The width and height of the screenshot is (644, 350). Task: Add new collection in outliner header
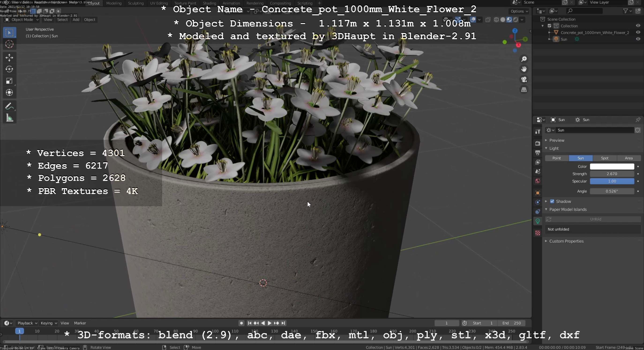638,11
